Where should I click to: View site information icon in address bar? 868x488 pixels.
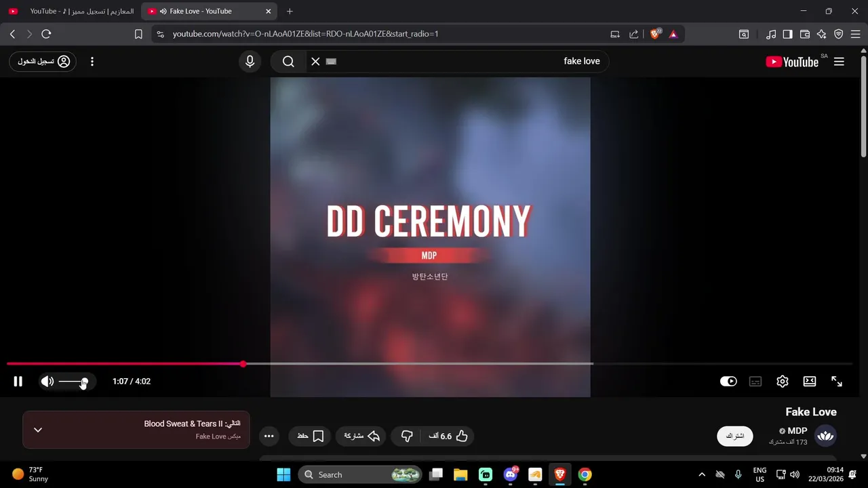pos(160,34)
